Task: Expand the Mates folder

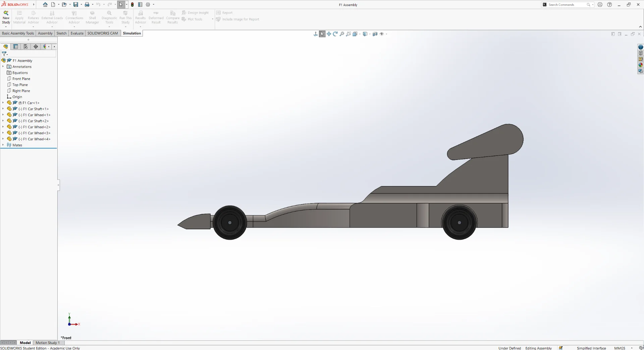Action: 3,145
